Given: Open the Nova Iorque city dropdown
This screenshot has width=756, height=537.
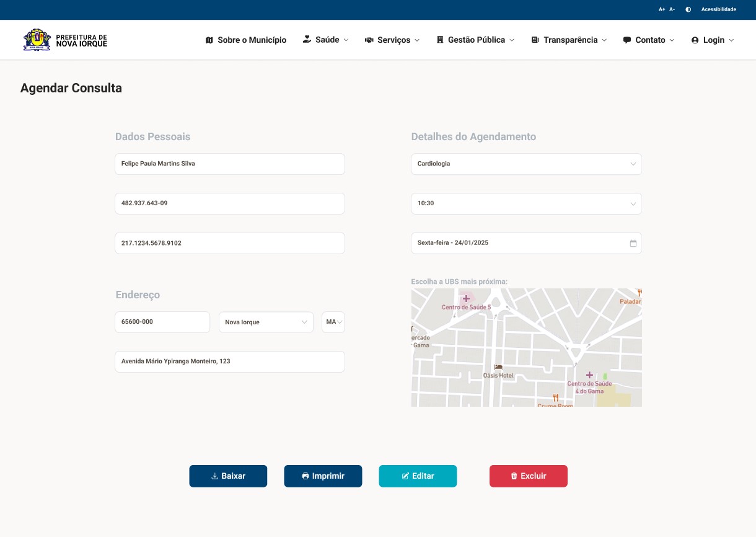Looking at the screenshot, I should coord(266,322).
